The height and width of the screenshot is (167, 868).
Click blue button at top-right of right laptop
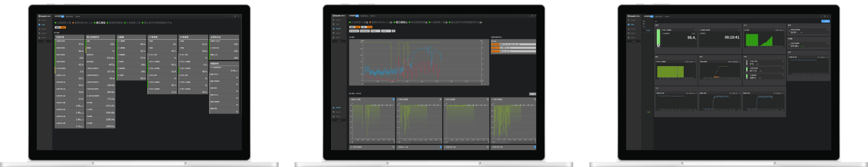click(x=825, y=21)
